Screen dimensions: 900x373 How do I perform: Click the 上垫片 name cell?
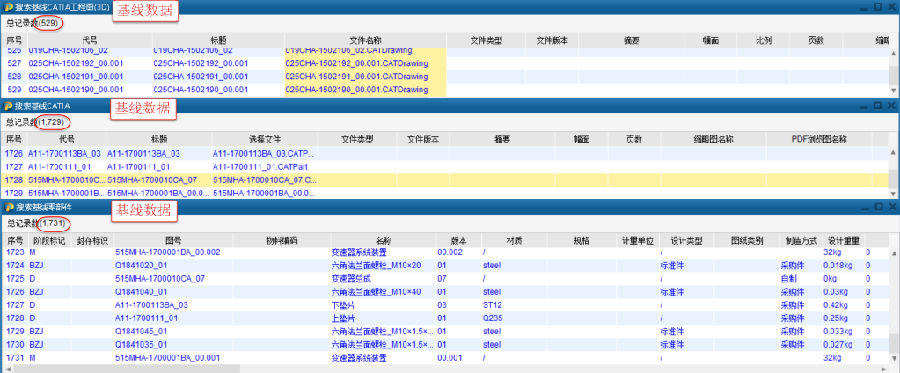(344, 318)
